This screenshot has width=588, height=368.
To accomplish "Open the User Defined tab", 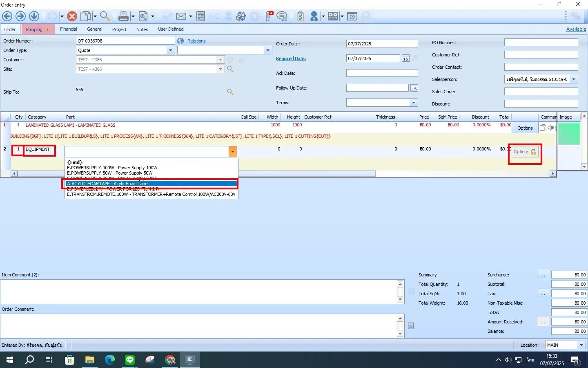I will [x=171, y=29].
